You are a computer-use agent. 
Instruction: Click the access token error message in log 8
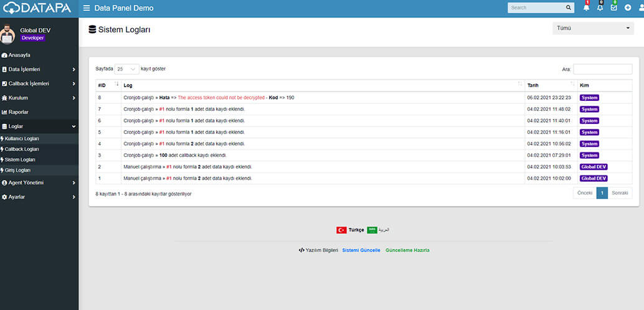221,98
